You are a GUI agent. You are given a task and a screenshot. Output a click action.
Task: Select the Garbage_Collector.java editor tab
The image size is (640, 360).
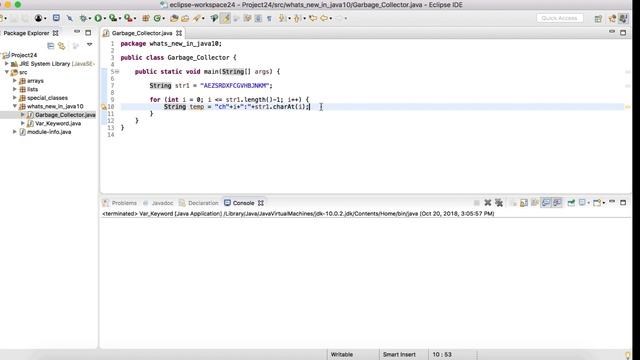pos(142,33)
